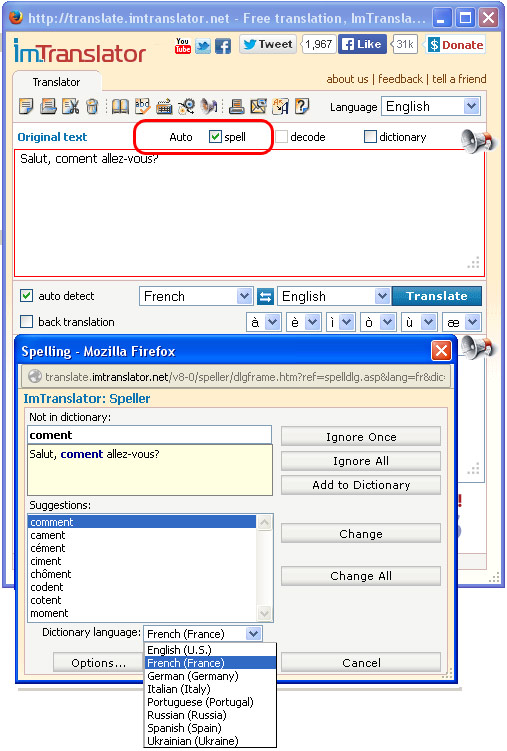Click the swap languages arrows icon
This screenshot has height=751, width=507.
click(x=265, y=296)
